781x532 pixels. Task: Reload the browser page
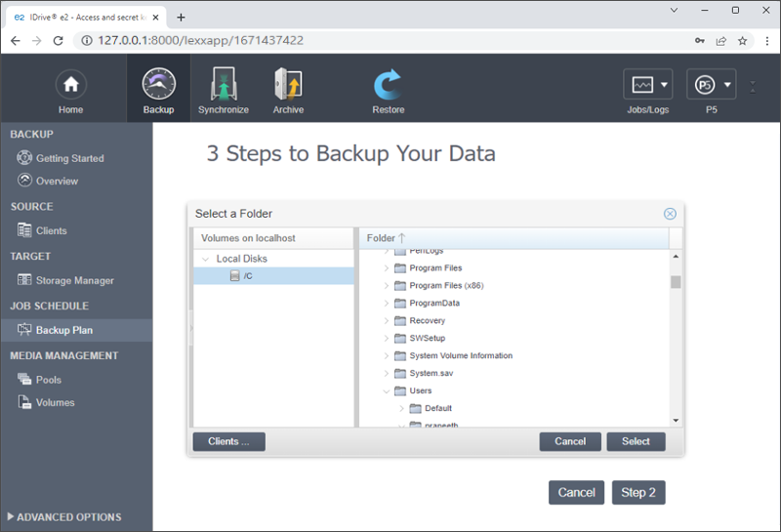click(x=59, y=41)
